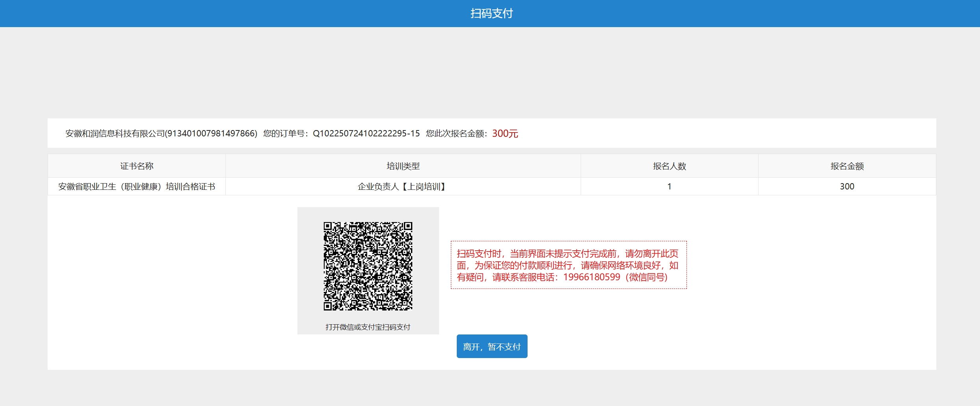Screen dimensions: 980x406
Task: Click cell 安徽省职业卫生（职业健康）培训合格证书
Action: (137, 186)
